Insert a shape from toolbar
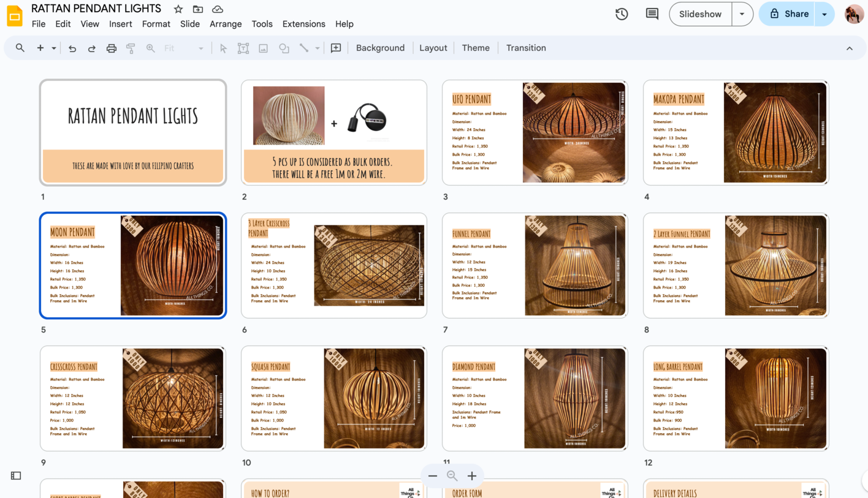The height and width of the screenshot is (498, 868). click(x=284, y=48)
